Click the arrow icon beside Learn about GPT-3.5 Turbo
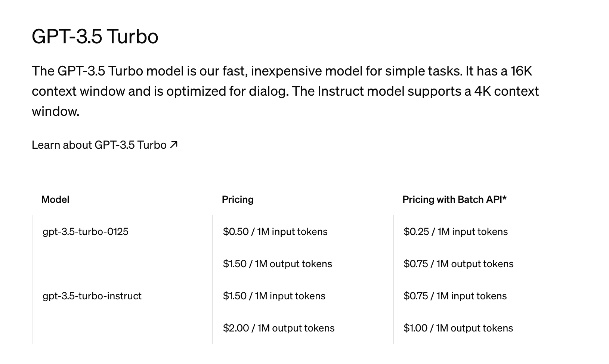The width and height of the screenshot is (609, 364). coord(174,145)
